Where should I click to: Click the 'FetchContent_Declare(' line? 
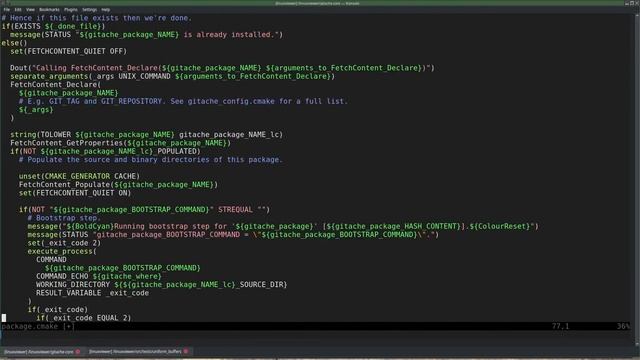tap(56, 84)
